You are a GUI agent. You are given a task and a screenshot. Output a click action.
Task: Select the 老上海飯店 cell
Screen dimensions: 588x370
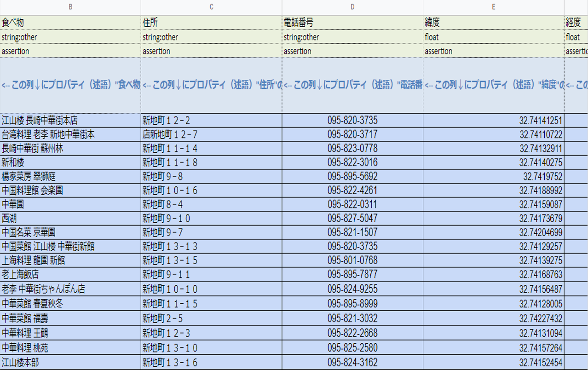[70, 275]
